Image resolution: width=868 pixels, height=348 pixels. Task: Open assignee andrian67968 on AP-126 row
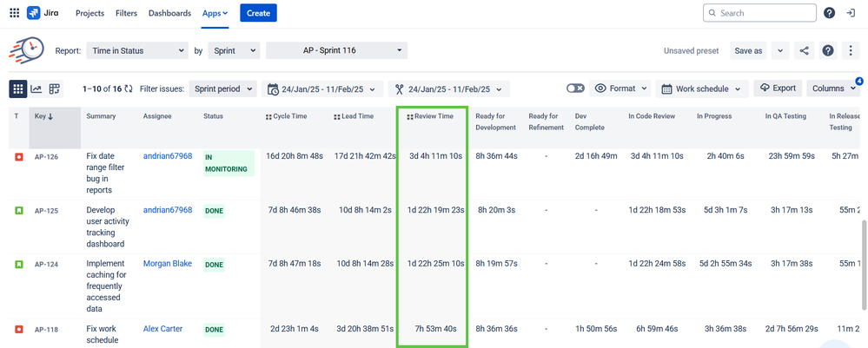pyautogui.click(x=168, y=156)
